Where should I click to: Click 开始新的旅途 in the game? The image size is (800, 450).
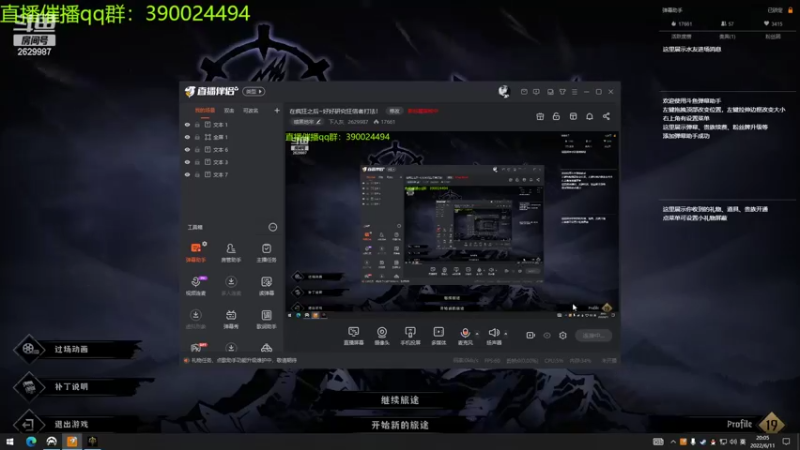click(x=400, y=425)
